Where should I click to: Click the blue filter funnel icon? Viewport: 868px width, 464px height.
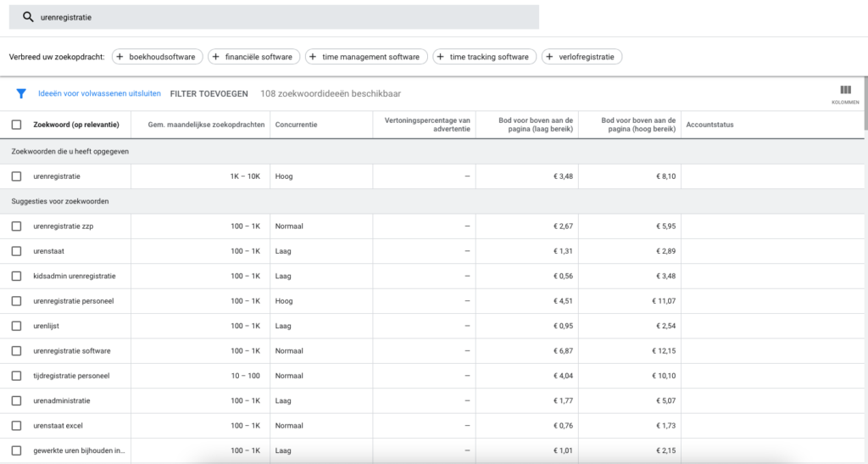21,93
